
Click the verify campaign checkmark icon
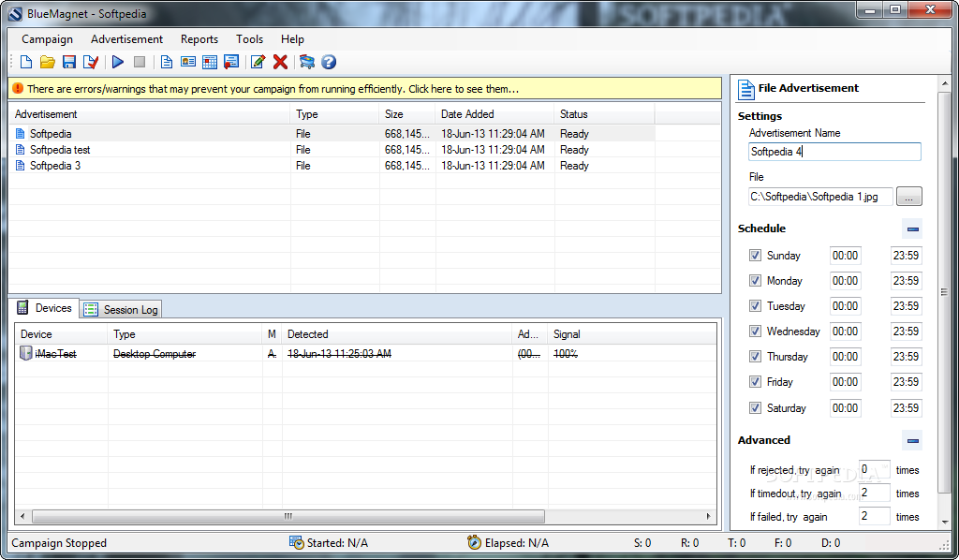click(x=91, y=62)
